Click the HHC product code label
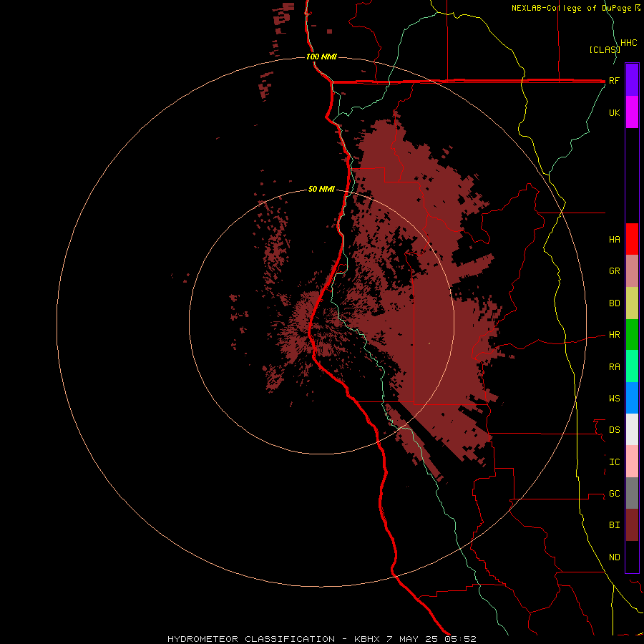The height and width of the screenshot is (644, 644). (x=629, y=43)
